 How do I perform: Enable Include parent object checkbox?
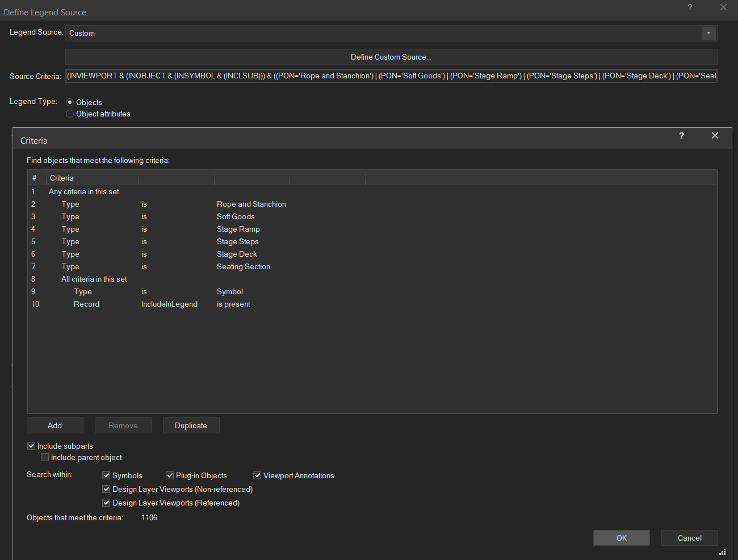[x=45, y=458]
